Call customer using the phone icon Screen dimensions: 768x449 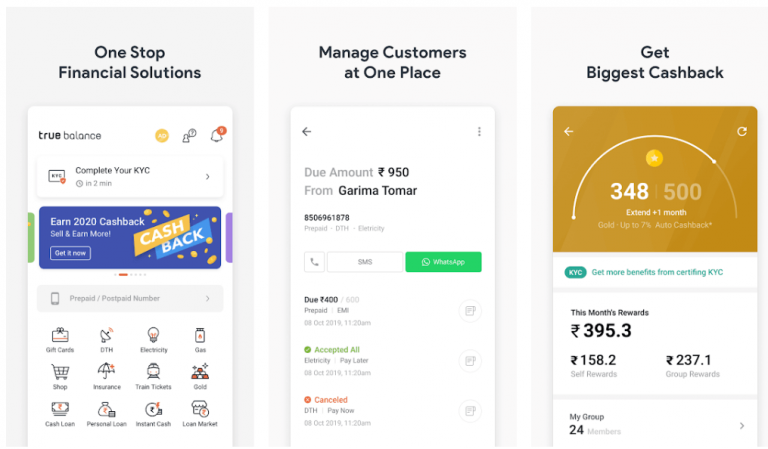click(314, 262)
